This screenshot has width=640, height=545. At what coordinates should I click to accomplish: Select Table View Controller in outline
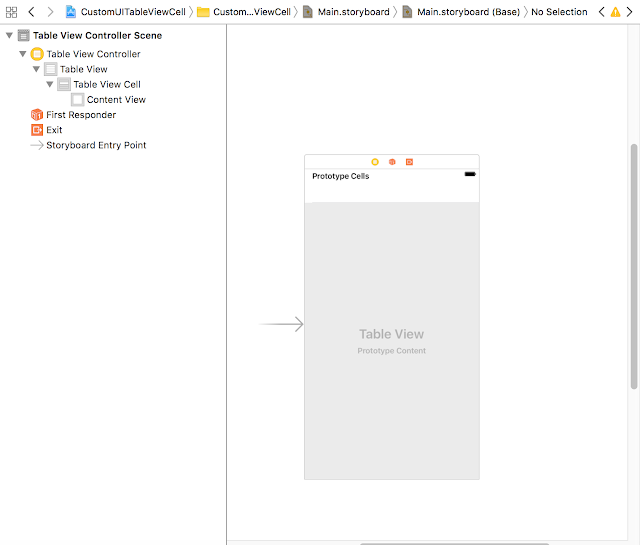pyautogui.click(x=93, y=54)
